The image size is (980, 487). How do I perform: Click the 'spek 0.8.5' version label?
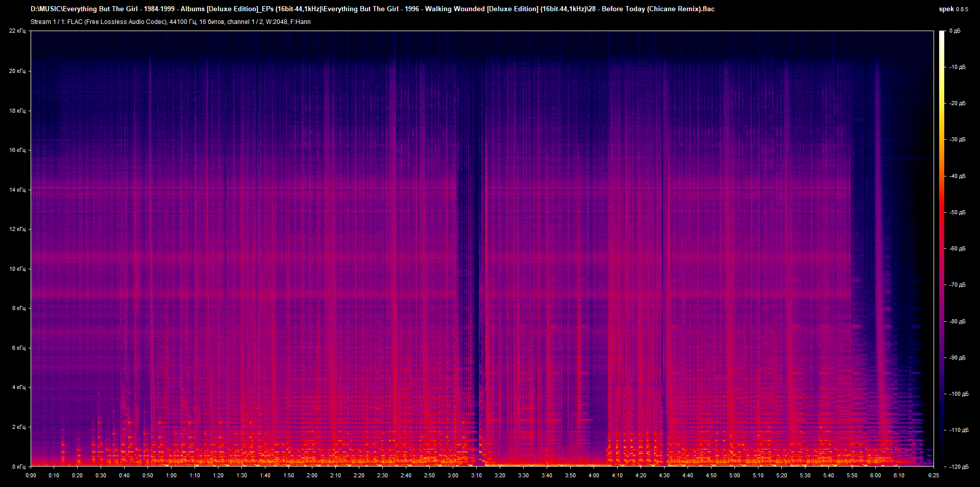(953, 9)
